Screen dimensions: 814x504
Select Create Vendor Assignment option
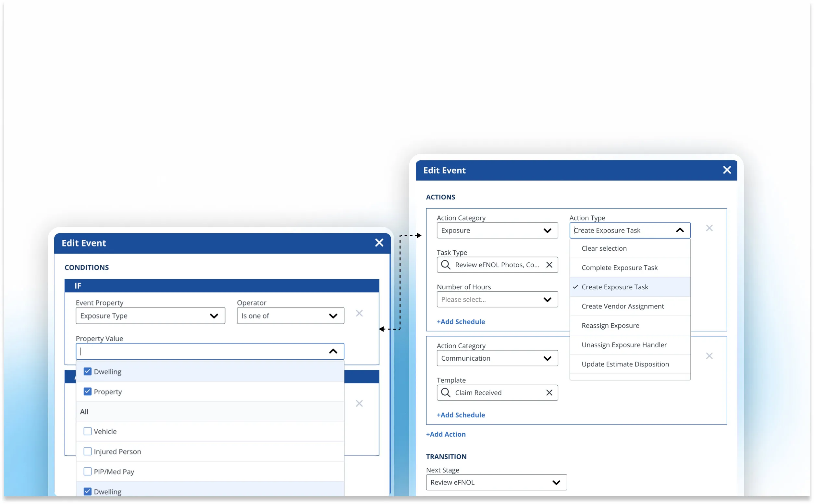coord(622,306)
